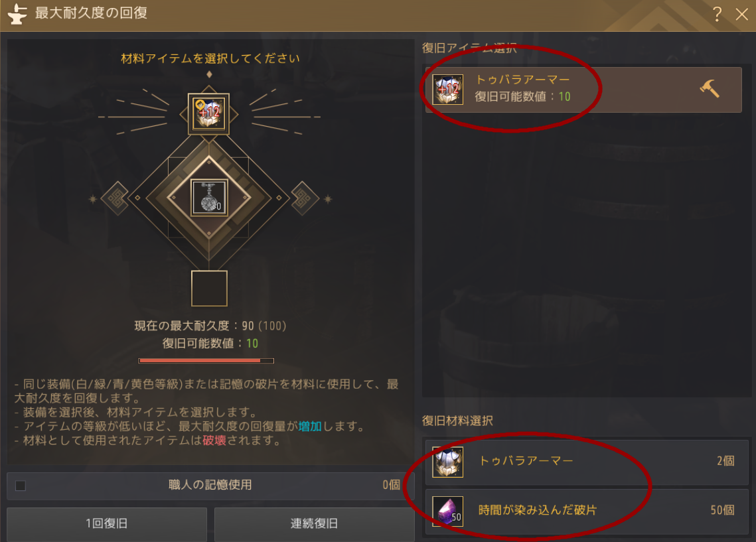Screen dimensions: 756x542
Task: Click the hammer icon on トゥバラアーマー row
Action: click(710, 89)
